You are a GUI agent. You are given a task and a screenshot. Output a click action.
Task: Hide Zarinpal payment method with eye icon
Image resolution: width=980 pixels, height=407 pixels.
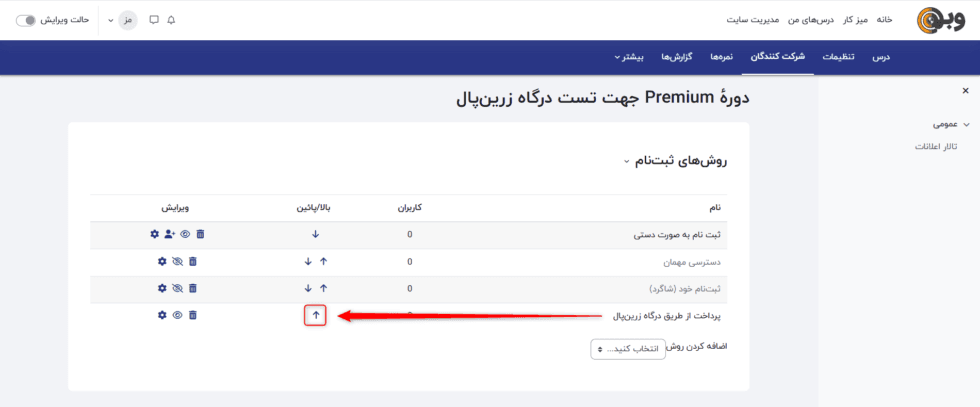[177, 315]
